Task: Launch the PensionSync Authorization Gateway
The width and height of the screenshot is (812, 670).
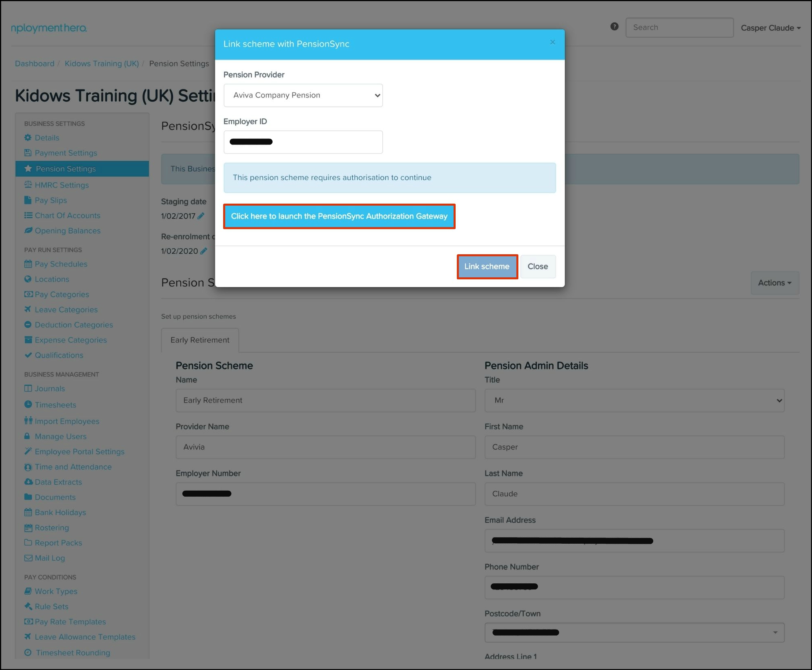Action: click(339, 216)
